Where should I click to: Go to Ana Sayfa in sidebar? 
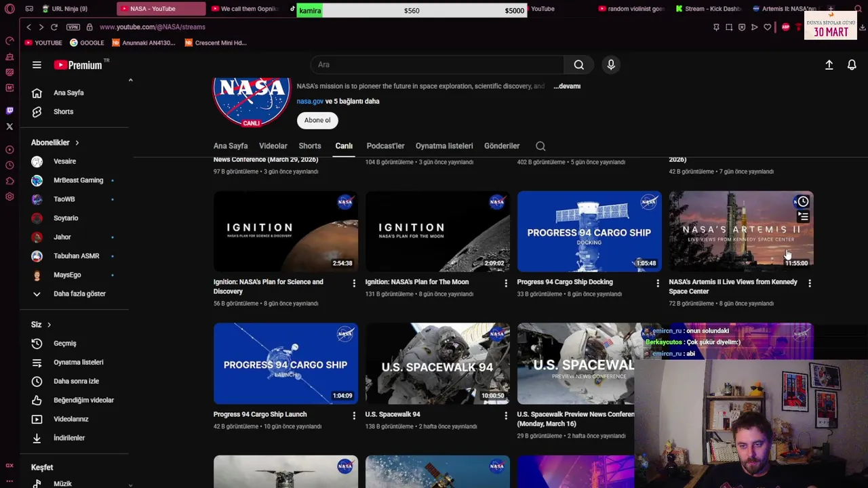point(76,93)
